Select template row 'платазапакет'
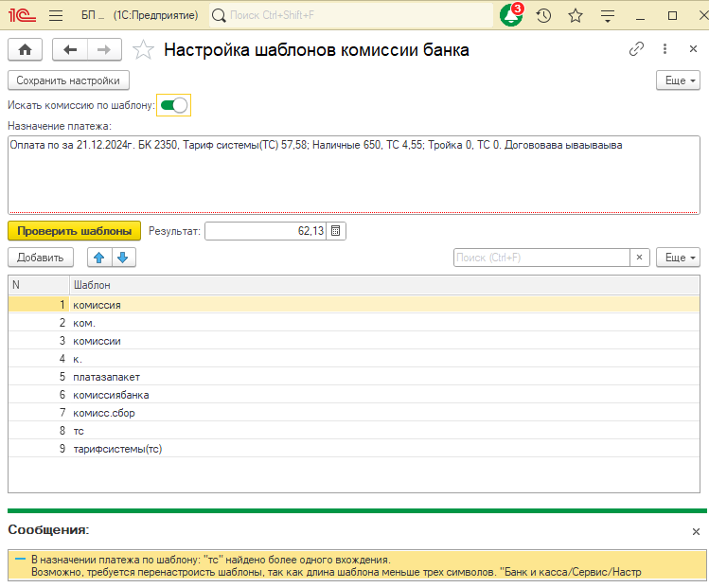The width and height of the screenshot is (709, 588). (x=354, y=377)
